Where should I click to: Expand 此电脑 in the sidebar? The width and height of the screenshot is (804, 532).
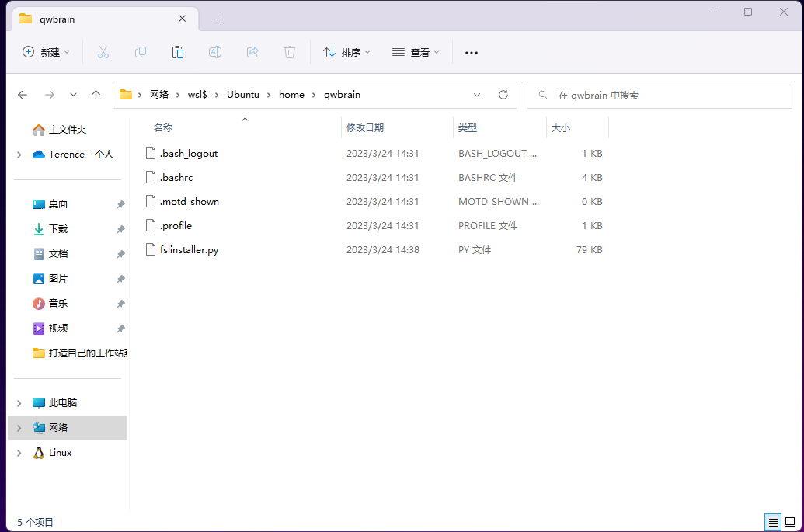point(19,402)
